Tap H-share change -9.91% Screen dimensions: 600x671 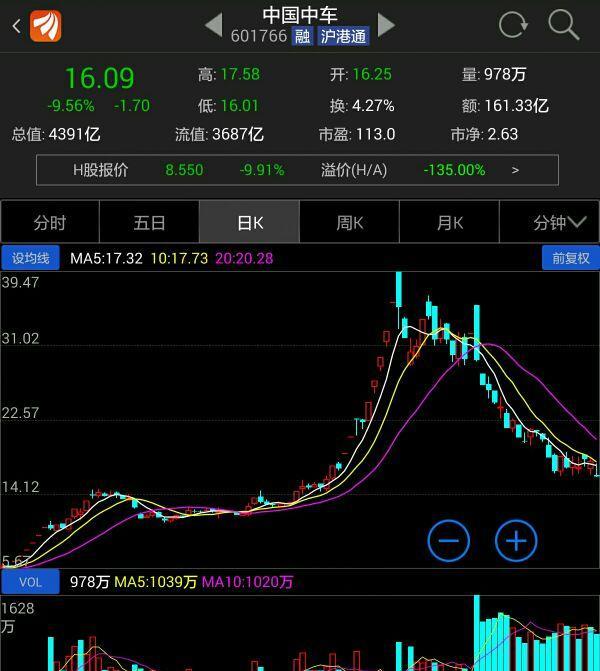click(x=262, y=170)
